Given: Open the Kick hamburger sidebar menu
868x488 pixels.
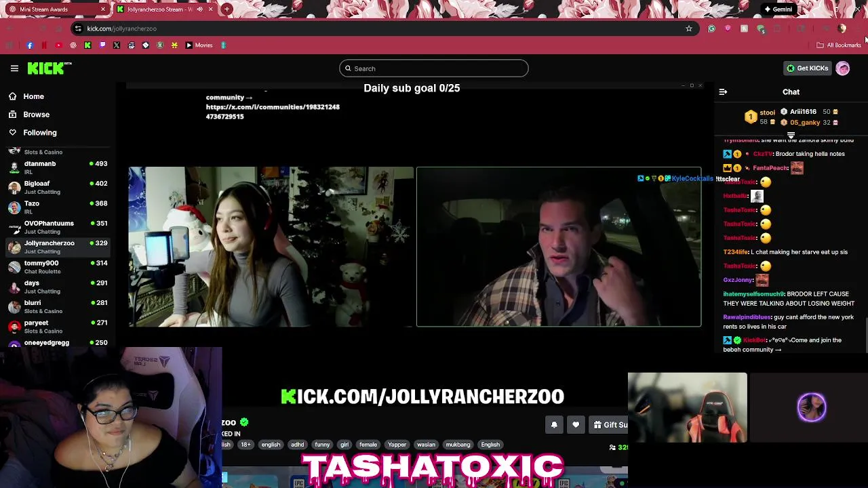Looking at the screenshot, I should [x=14, y=68].
